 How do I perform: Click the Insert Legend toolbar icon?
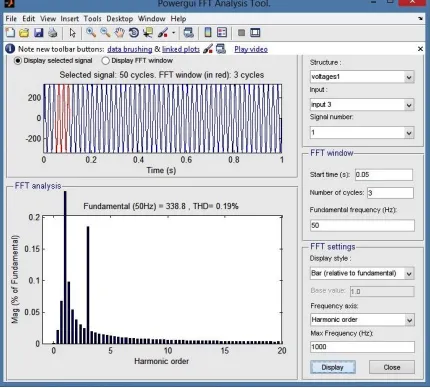click(222, 32)
